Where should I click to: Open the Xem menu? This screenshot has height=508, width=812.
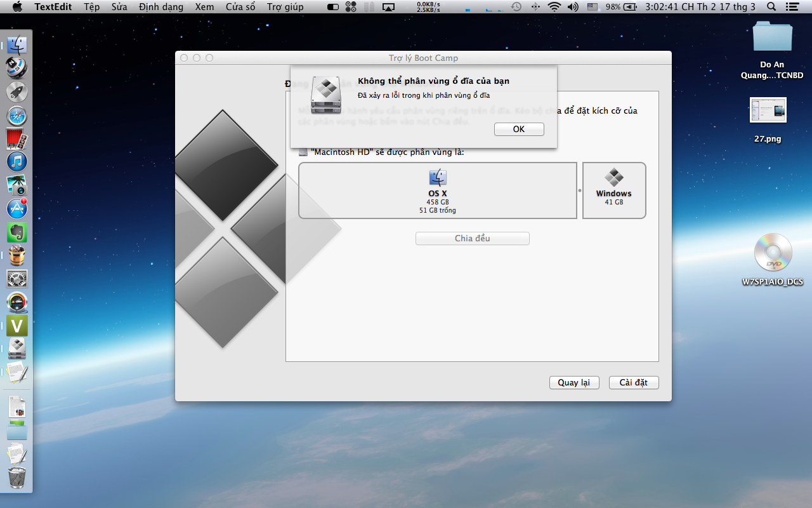coord(205,7)
